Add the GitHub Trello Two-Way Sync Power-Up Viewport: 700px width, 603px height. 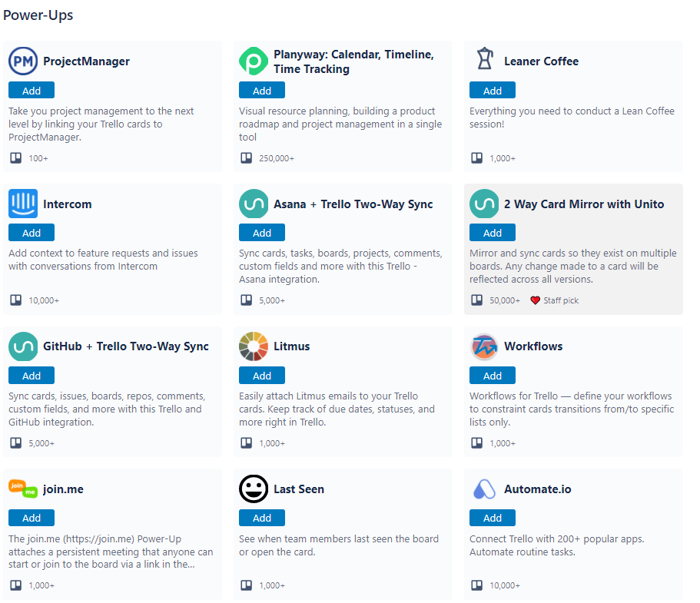tap(32, 376)
